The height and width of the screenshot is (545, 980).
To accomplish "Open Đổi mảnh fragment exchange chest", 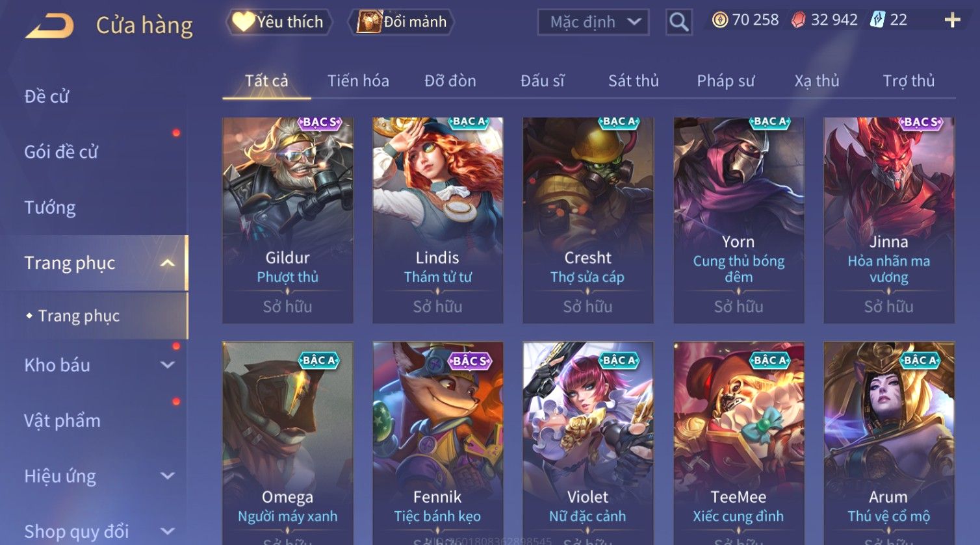I will tap(402, 22).
